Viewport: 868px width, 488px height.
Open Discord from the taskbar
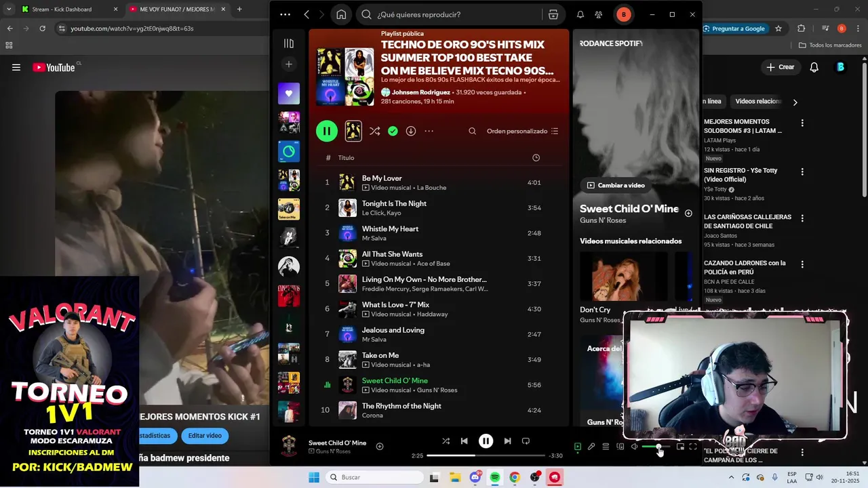[x=475, y=477]
